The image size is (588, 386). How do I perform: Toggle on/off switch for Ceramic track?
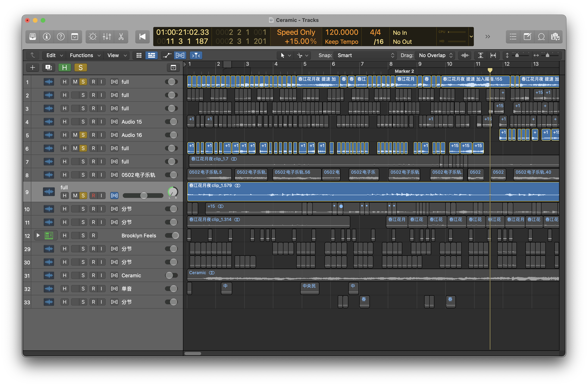pos(171,275)
